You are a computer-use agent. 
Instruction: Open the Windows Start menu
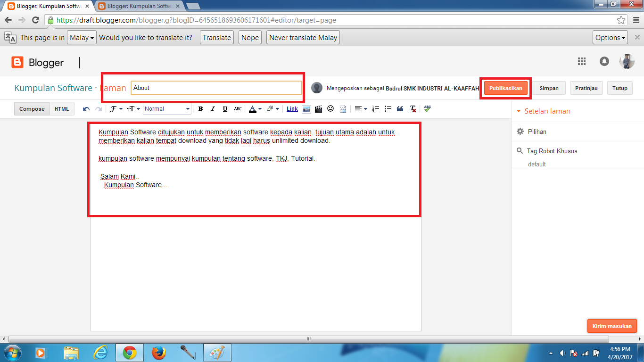(x=12, y=353)
